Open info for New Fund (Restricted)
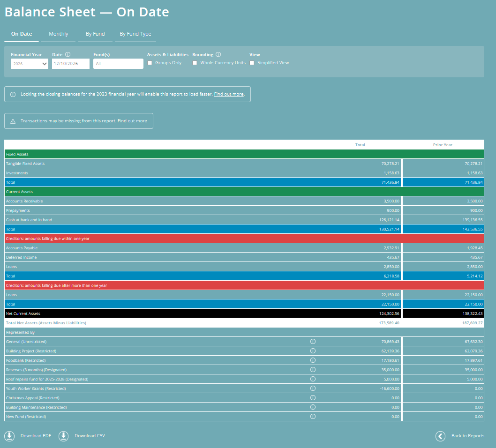This screenshot has width=496, height=448. pyautogui.click(x=313, y=417)
